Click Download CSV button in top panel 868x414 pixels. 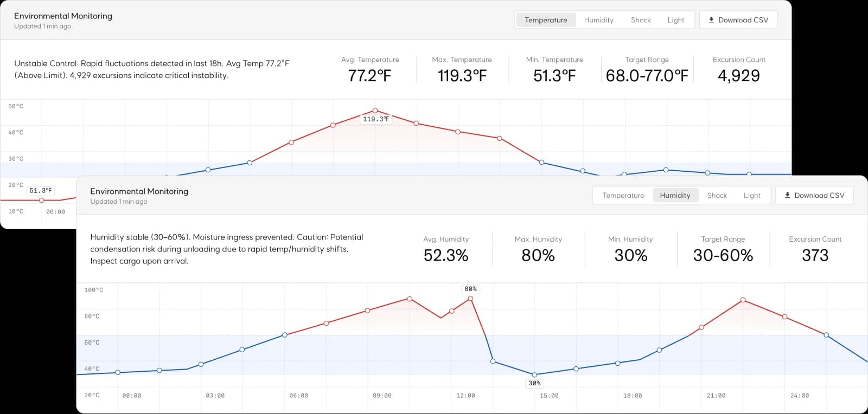pos(738,20)
